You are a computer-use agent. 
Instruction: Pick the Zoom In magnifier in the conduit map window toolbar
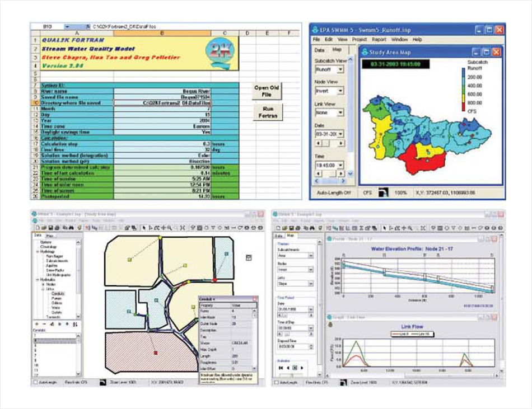(x=169, y=228)
